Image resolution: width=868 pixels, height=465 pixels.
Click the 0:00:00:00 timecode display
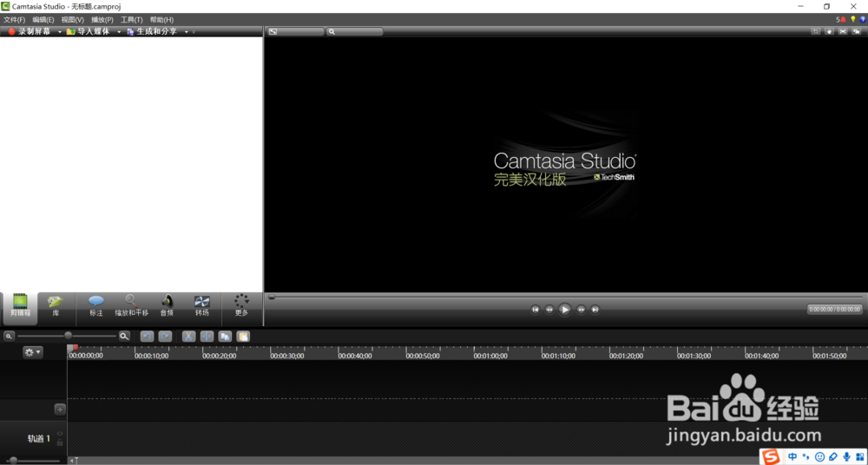tap(835, 310)
